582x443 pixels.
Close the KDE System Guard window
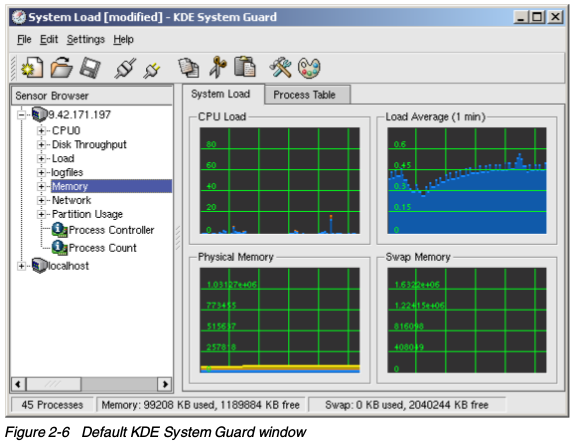555,17
